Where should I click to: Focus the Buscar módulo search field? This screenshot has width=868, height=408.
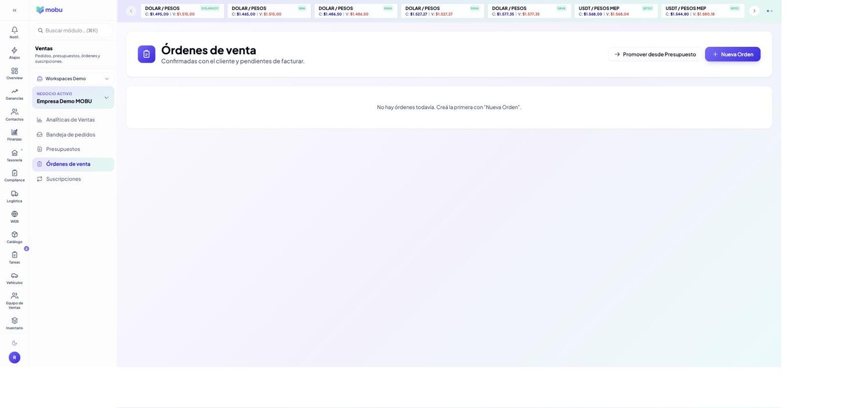[x=73, y=30]
